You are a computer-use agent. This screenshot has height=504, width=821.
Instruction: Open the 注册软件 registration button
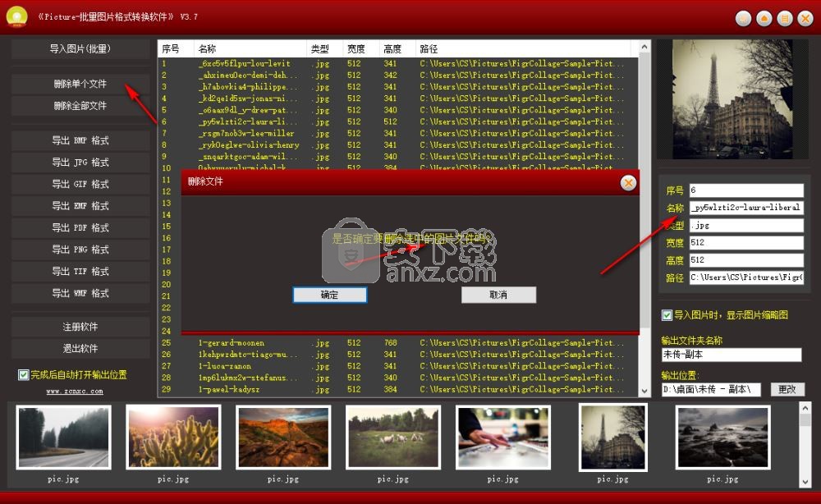pyautogui.click(x=80, y=327)
